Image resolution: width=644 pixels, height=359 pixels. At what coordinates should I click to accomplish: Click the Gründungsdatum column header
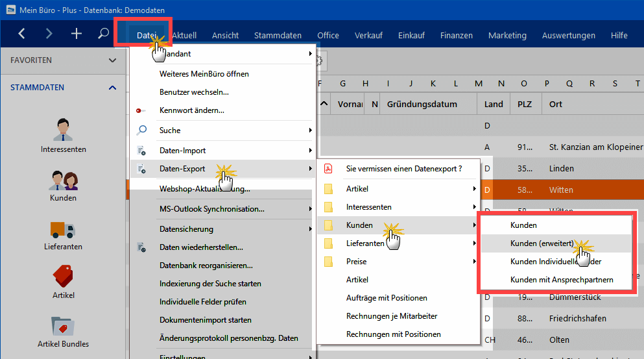point(422,105)
